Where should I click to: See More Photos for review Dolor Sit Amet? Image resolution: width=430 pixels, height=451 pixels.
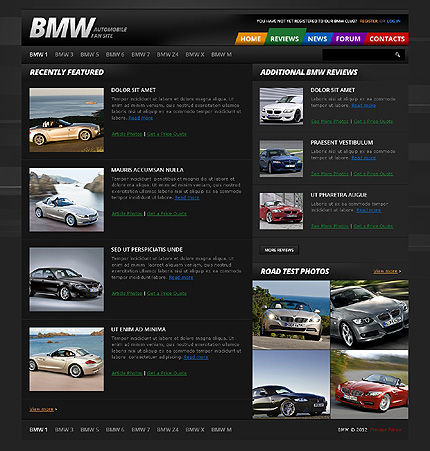330,121
